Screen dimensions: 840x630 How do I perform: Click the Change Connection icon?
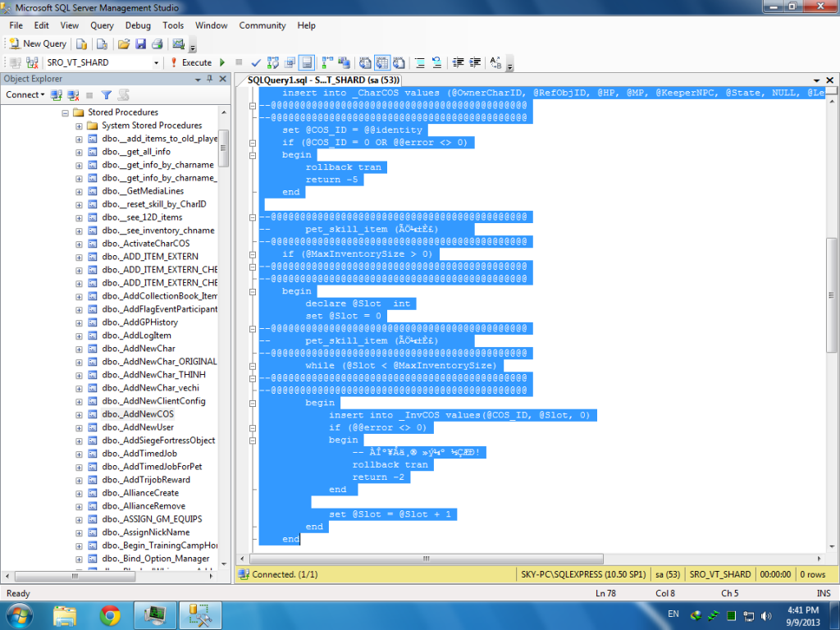click(32, 62)
